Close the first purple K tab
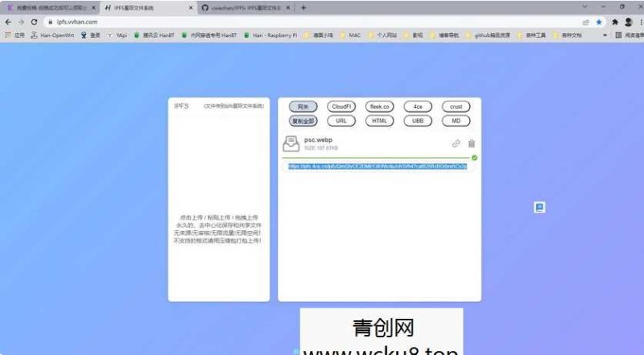This screenshot has width=644, height=355. tap(93, 8)
